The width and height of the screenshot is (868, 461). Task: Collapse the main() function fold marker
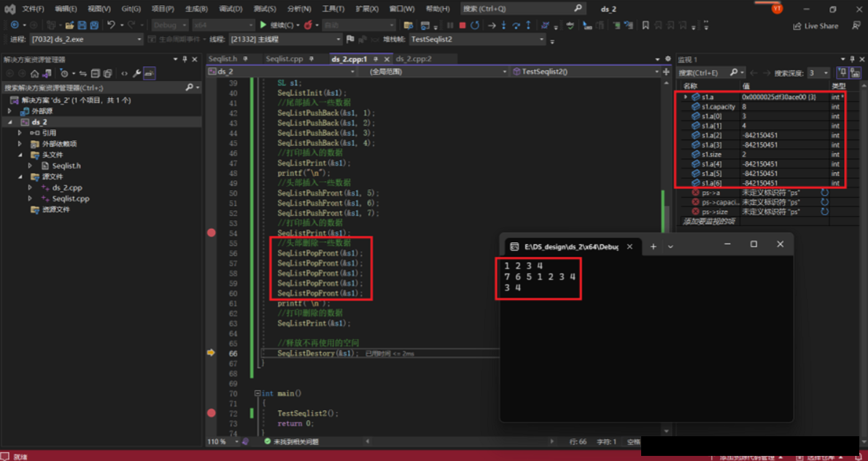(x=257, y=393)
